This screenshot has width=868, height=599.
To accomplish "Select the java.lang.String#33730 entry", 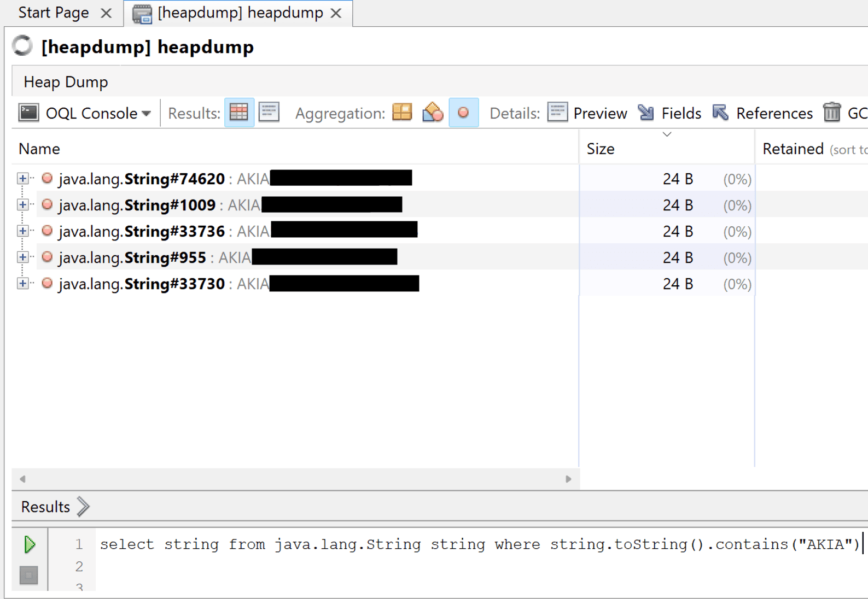I will click(x=307, y=284).
